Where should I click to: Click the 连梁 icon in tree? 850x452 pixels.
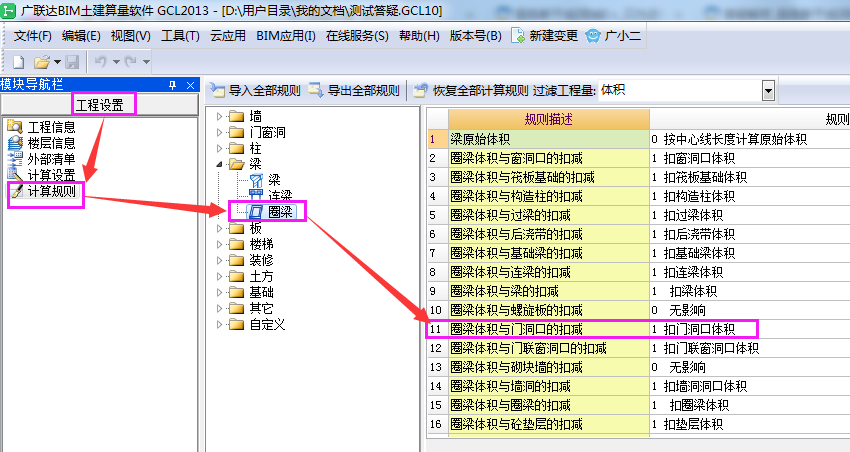pyautogui.click(x=256, y=195)
